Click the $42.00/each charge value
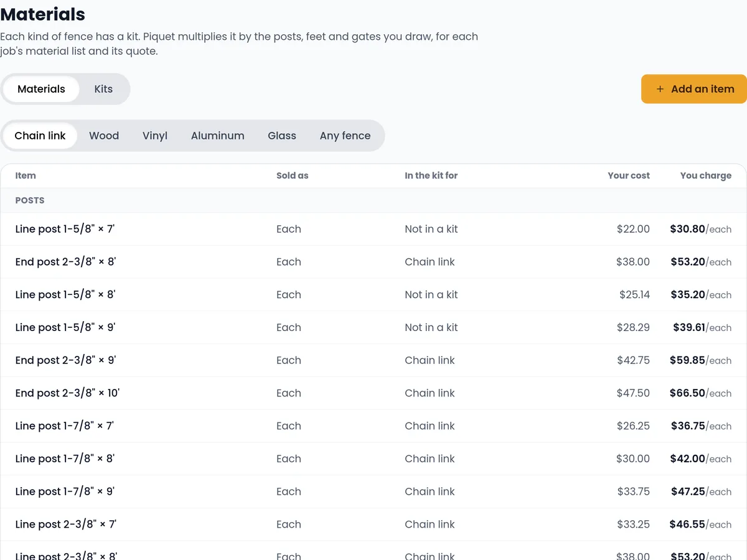 (x=701, y=459)
